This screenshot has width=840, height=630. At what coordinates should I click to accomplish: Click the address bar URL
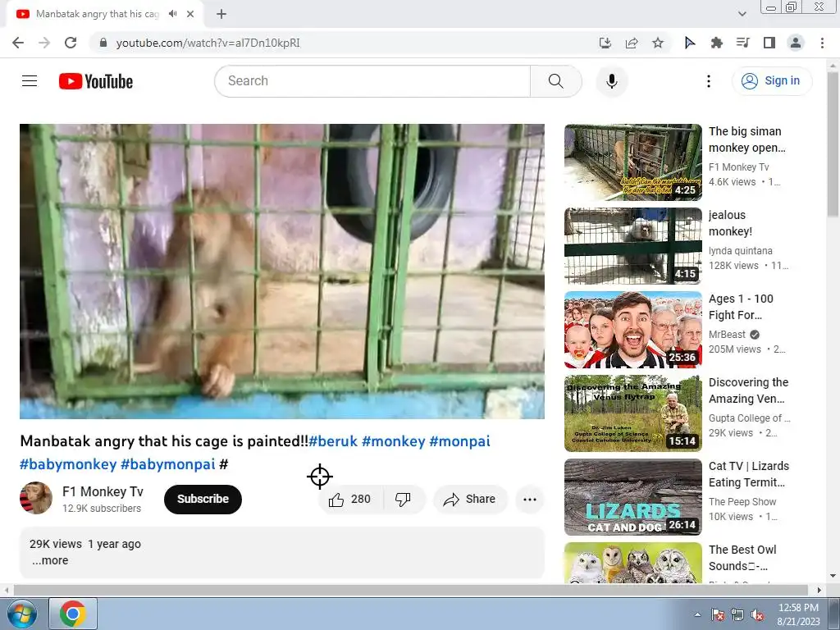[208, 43]
